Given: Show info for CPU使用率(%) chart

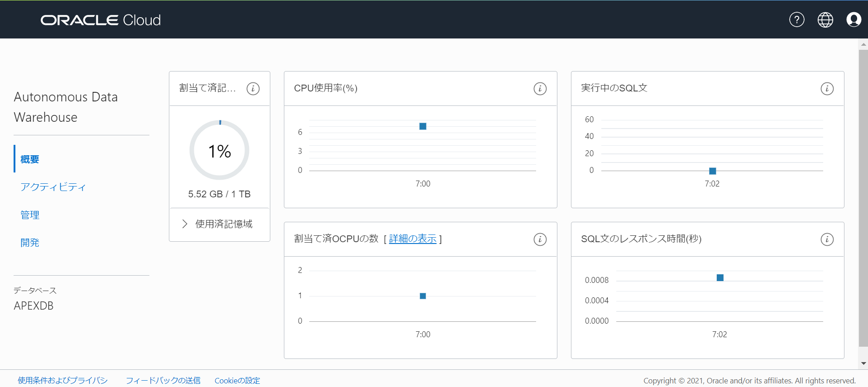Looking at the screenshot, I should pyautogui.click(x=540, y=89).
